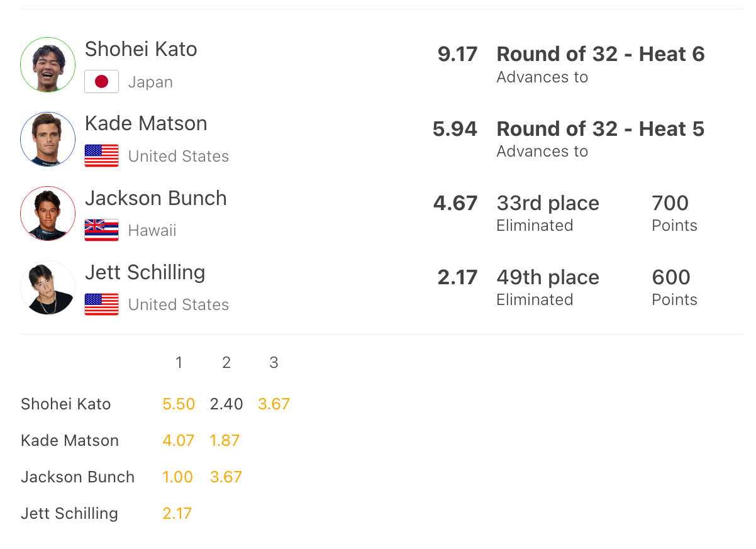Viewport: 756px width, 549px height.
Task: Click Kade Matson's profile photo
Action: [48, 139]
